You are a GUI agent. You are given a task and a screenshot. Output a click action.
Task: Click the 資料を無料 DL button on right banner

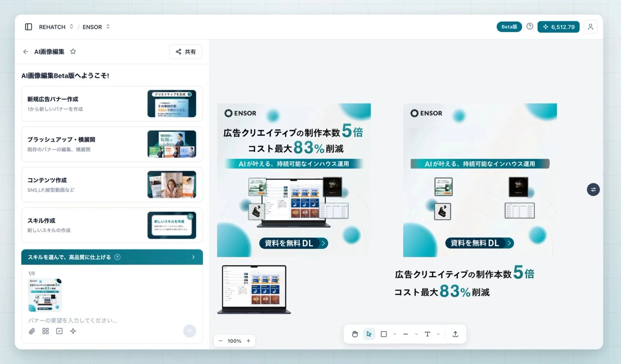click(480, 243)
